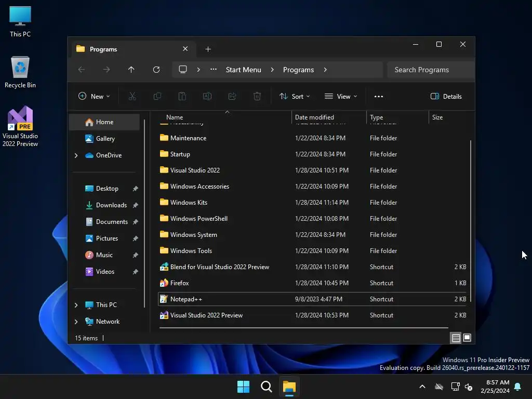
Task: Open Pictures quick access item
Action: [104, 238]
